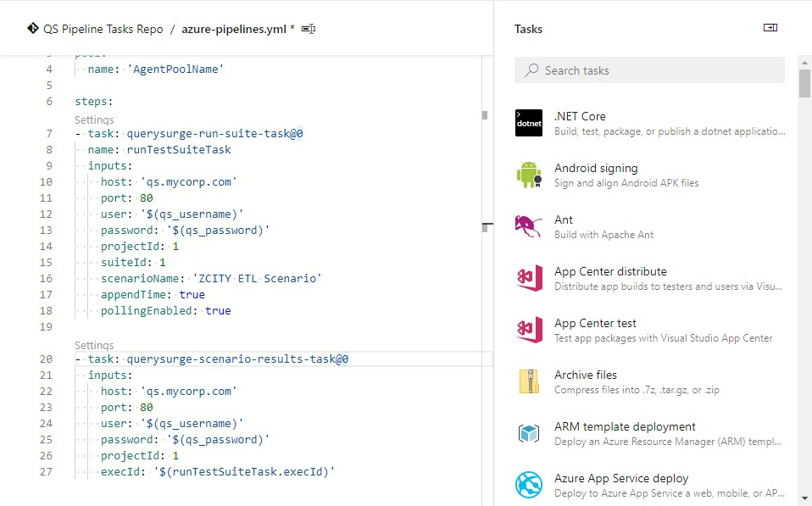
Task: Click 'runTestSuiteTask' on line 8
Action: [179, 150]
